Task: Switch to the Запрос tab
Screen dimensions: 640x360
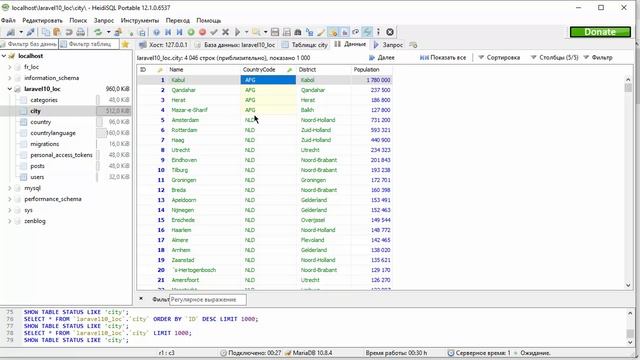Action: pyautogui.click(x=389, y=45)
